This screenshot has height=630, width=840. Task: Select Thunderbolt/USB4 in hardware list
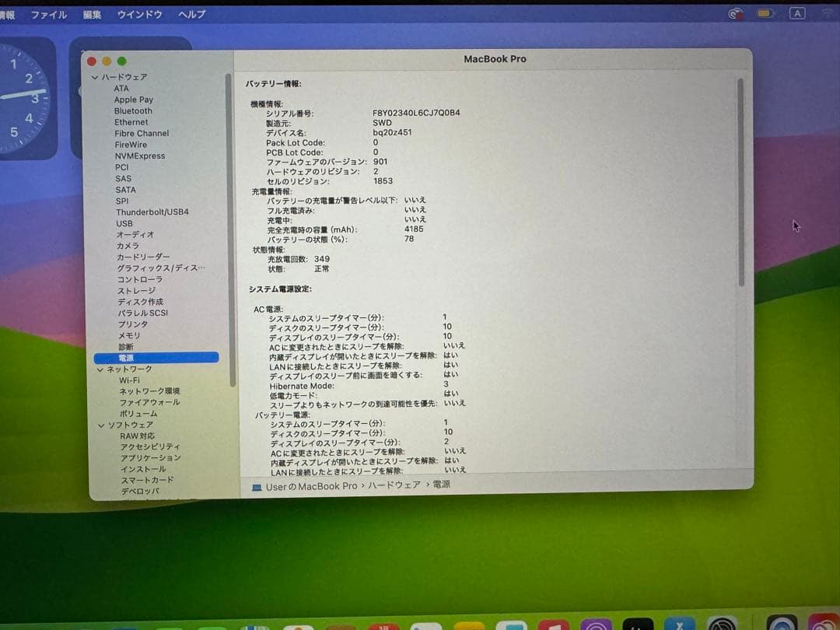coord(152,212)
